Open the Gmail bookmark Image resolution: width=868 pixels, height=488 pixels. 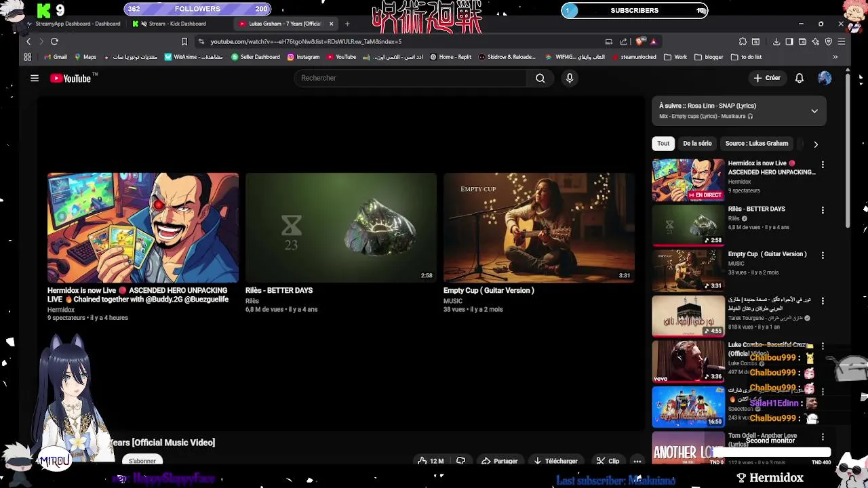[56, 57]
